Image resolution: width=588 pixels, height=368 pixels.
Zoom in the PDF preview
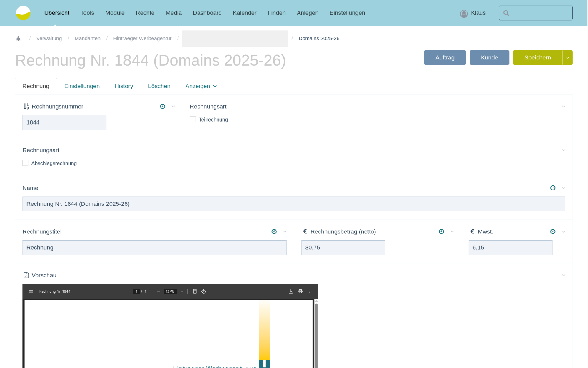182,291
